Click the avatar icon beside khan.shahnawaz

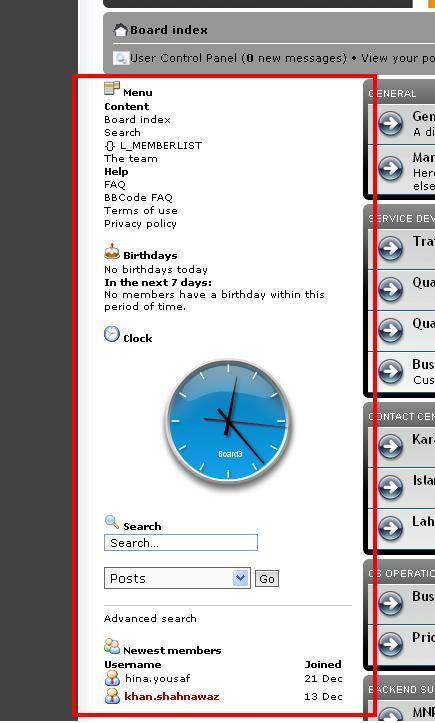click(112, 696)
